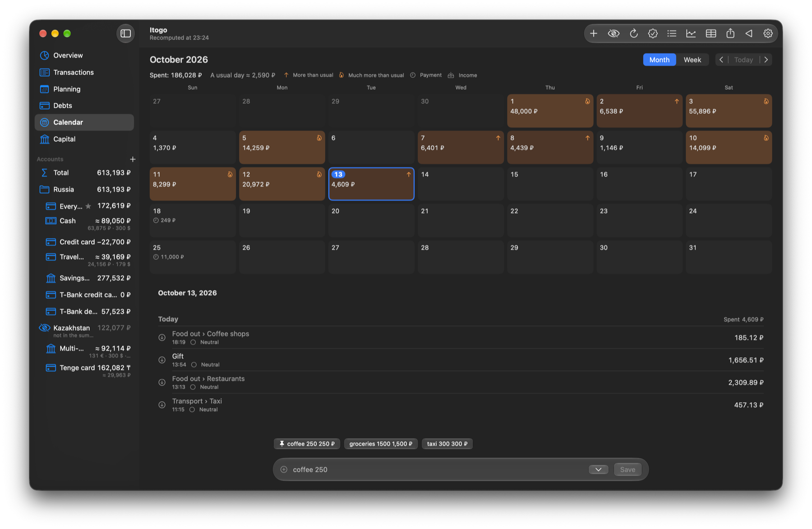812x529 pixels.
Task: Open Debts in the sidebar
Action: pos(84,106)
